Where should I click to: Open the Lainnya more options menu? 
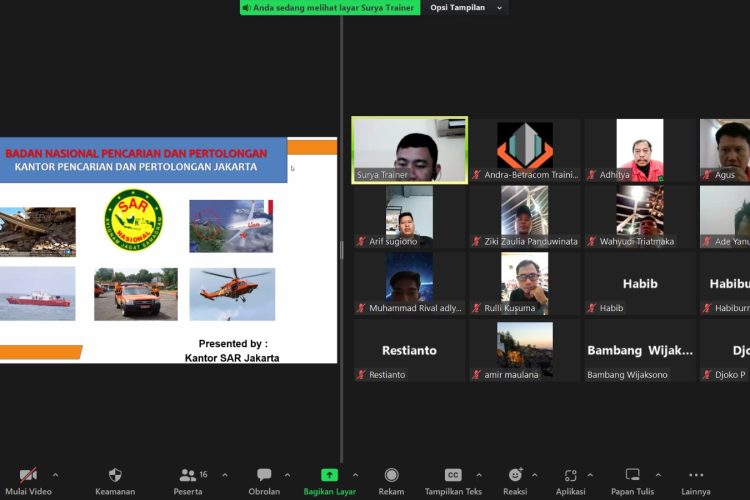(696, 475)
